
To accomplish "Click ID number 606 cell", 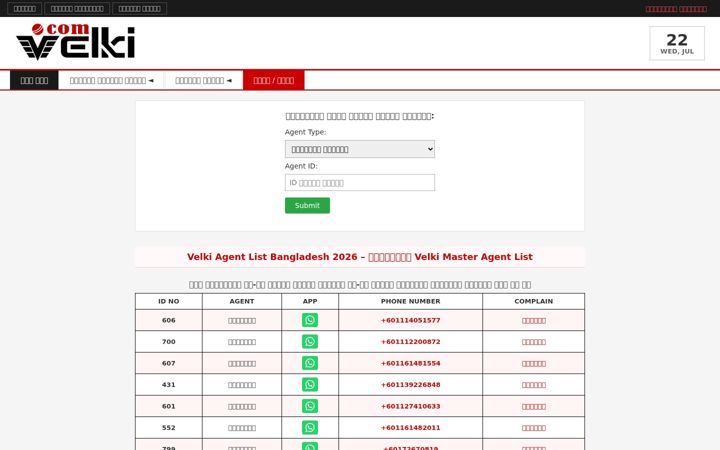I will tap(169, 321).
